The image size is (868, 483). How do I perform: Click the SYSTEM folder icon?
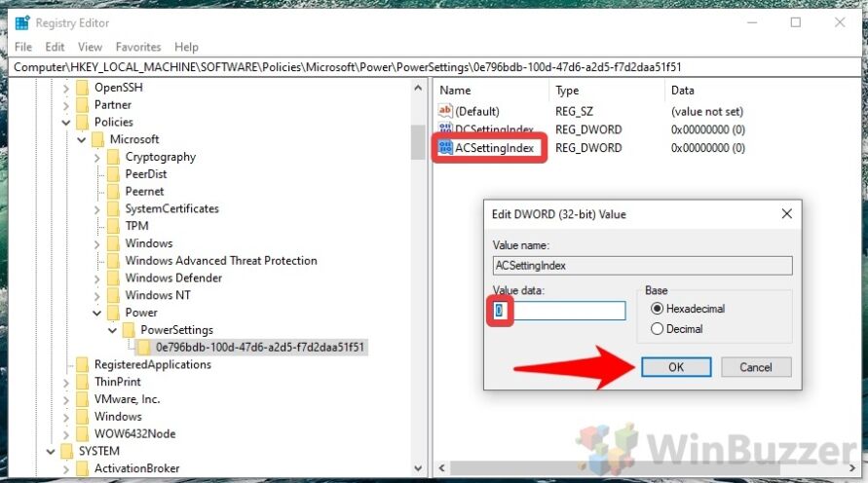(x=67, y=451)
